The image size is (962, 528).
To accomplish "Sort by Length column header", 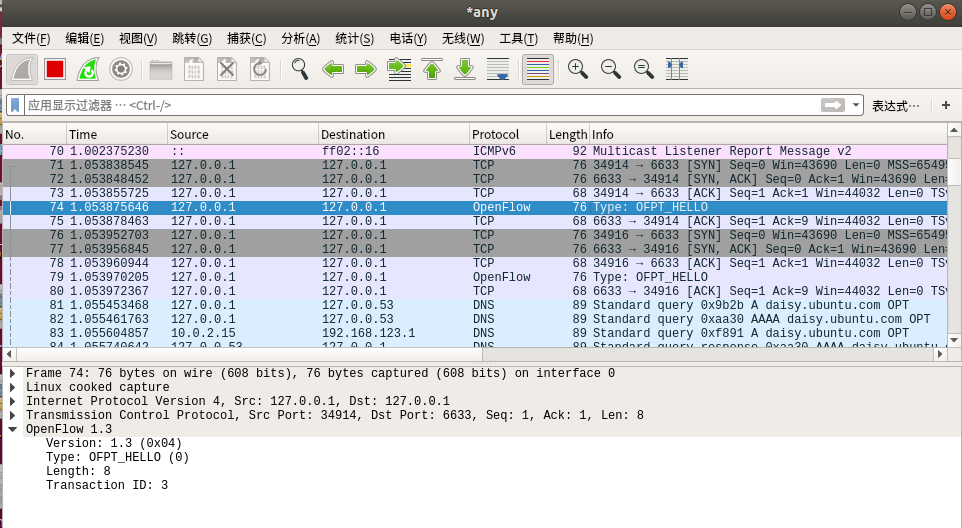I will (x=568, y=134).
